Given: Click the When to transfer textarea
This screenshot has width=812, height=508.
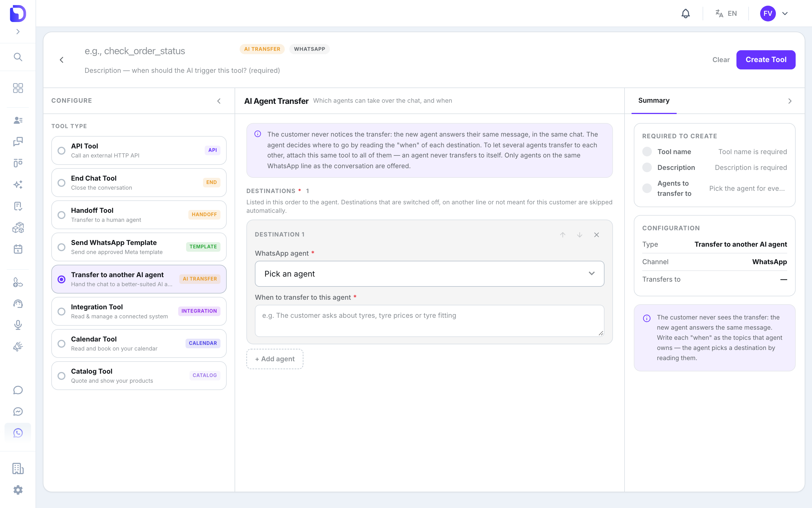Looking at the screenshot, I should click(x=429, y=321).
